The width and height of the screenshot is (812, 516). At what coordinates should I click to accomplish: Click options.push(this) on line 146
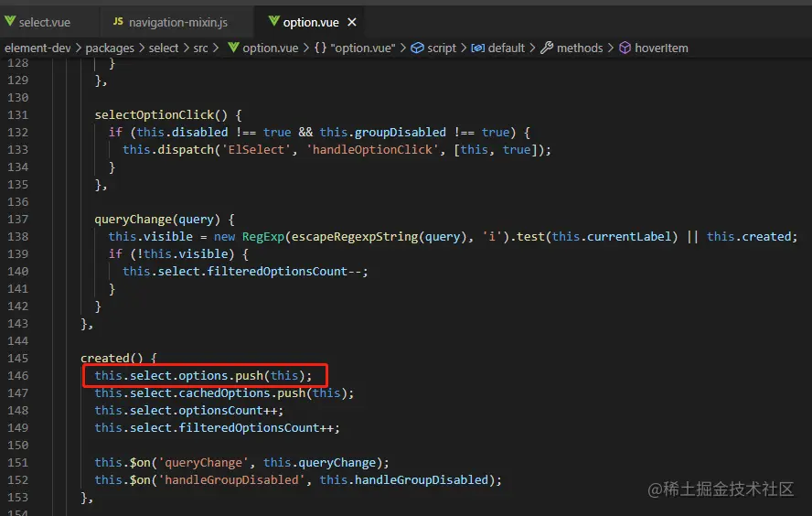click(241, 376)
